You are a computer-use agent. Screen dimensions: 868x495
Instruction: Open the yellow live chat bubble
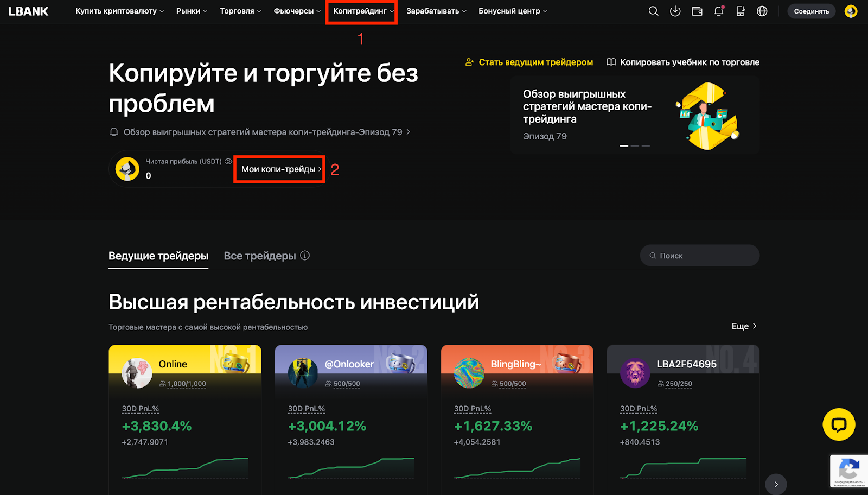[839, 424]
